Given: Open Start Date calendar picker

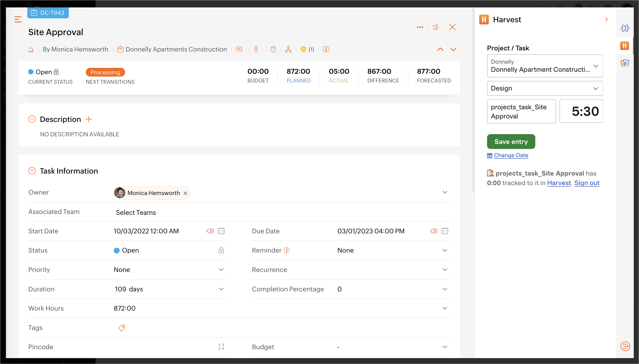Looking at the screenshot, I should 221,231.
